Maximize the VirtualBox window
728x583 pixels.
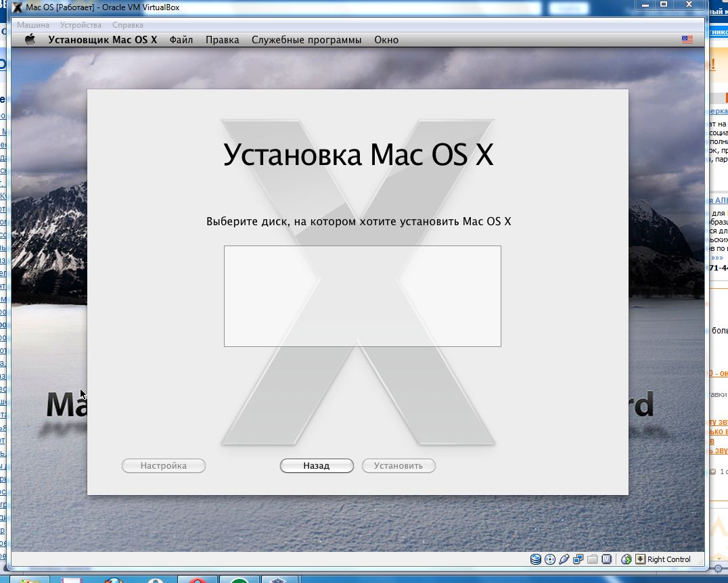coord(664,5)
